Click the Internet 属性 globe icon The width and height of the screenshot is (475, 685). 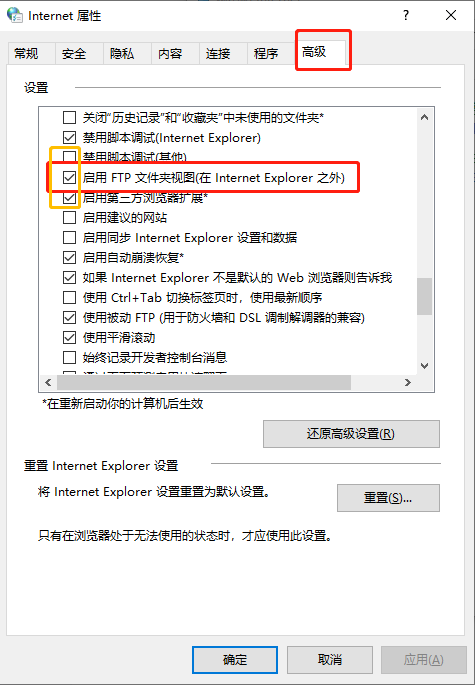tap(15, 15)
